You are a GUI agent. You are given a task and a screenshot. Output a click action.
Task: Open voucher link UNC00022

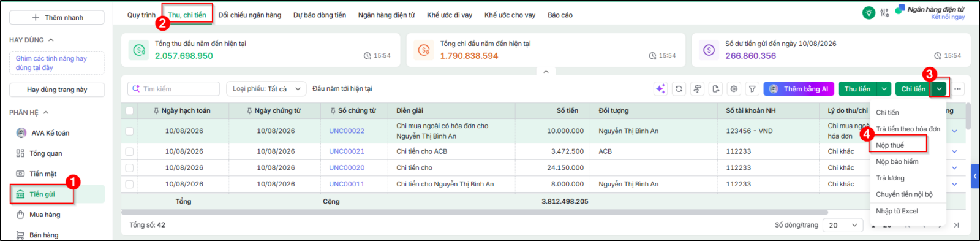[347, 131]
